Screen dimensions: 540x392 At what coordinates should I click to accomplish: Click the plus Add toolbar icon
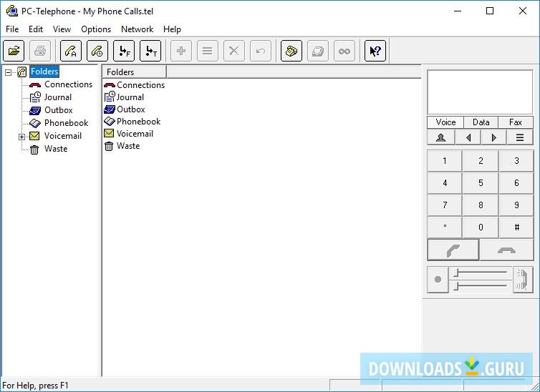[181, 51]
